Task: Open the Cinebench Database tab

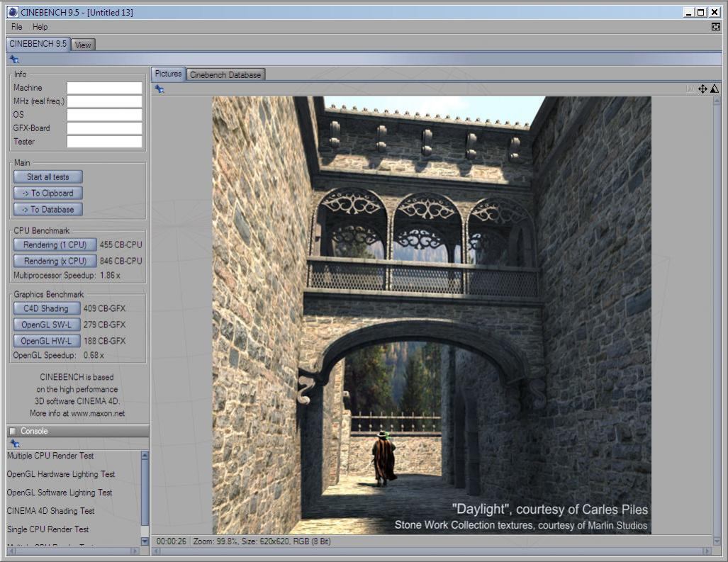Action: [x=225, y=74]
